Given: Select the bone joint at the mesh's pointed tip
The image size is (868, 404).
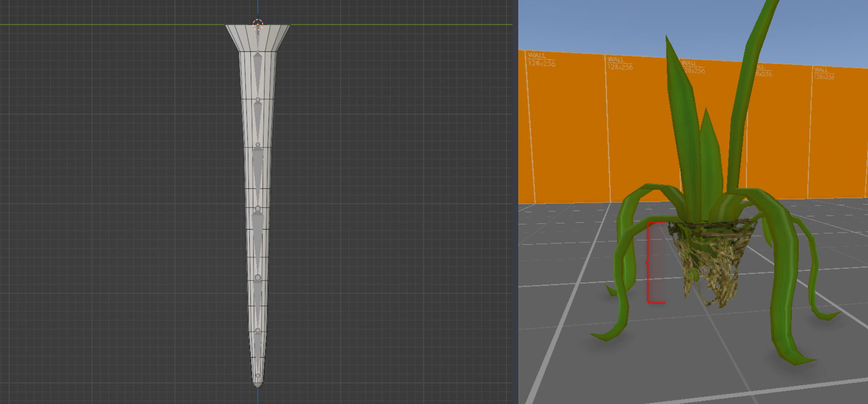Looking at the screenshot, I should point(258,376).
